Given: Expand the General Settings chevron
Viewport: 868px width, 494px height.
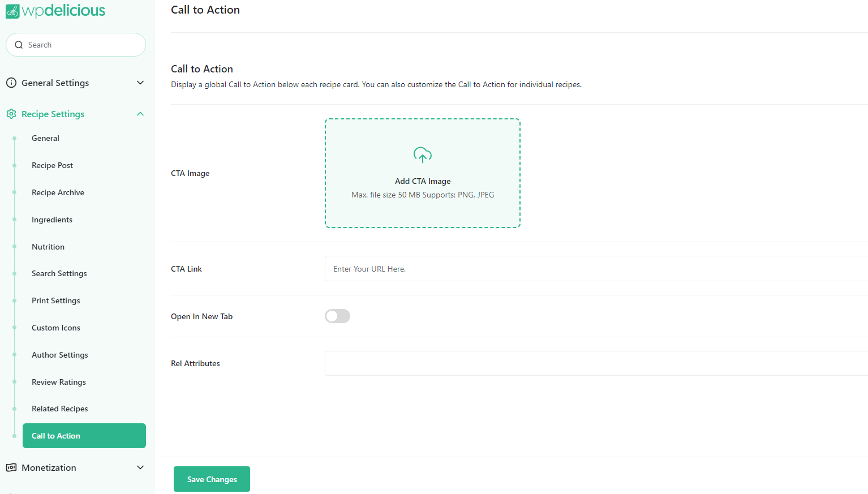Looking at the screenshot, I should [x=140, y=83].
